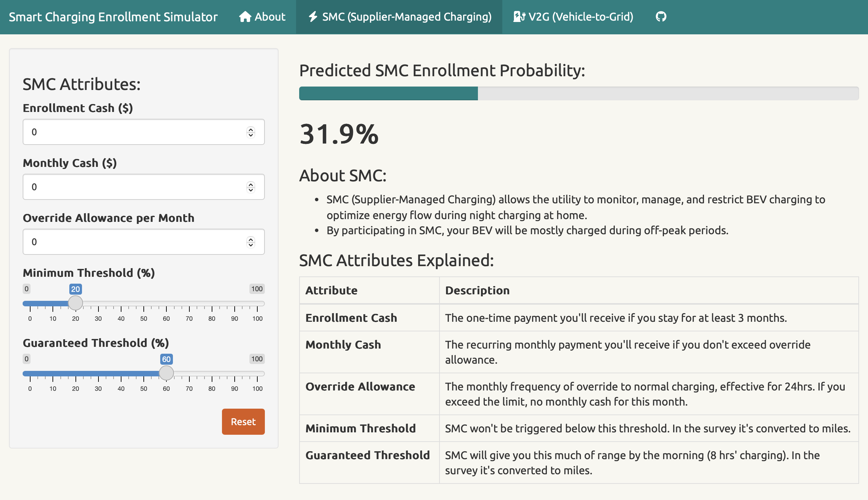Viewport: 868px width, 500px height.
Task: Increase Override Allowance with up arrow
Action: 251,239
